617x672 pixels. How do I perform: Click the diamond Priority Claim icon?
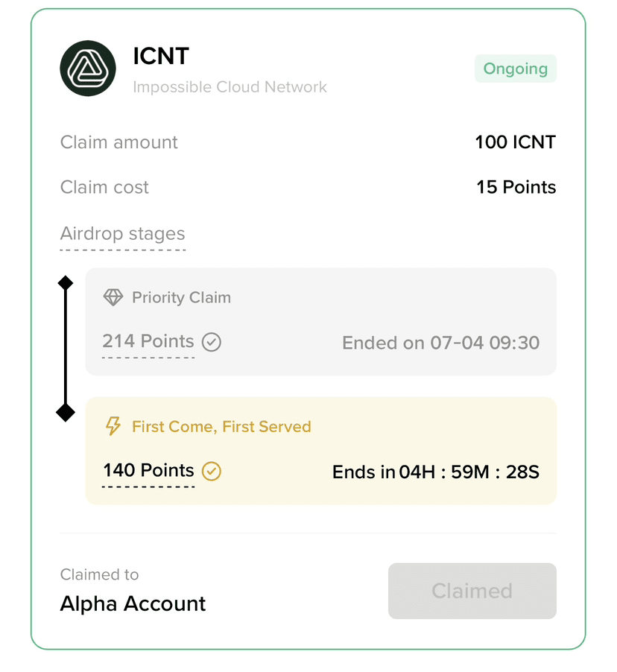click(x=113, y=297)
